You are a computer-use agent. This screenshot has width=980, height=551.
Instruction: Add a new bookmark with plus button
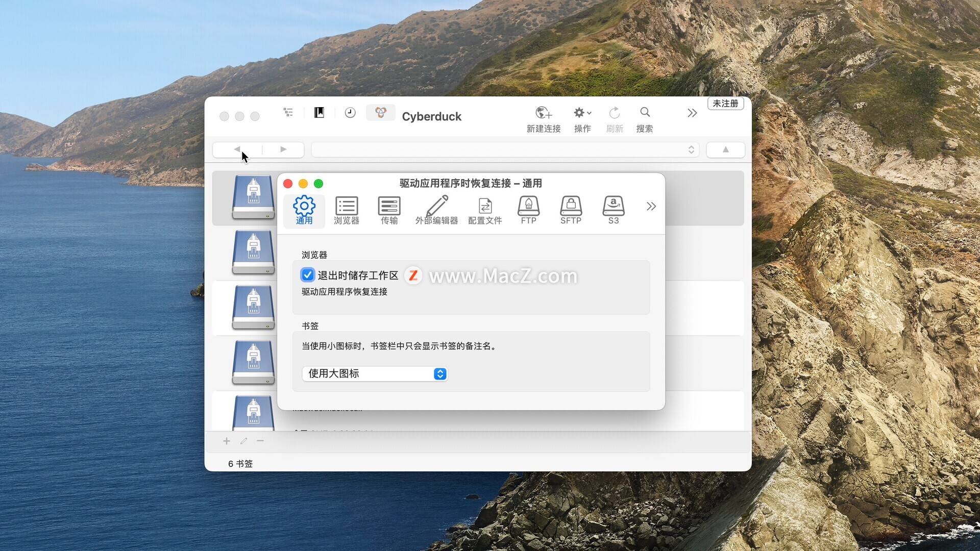point(227,441)
